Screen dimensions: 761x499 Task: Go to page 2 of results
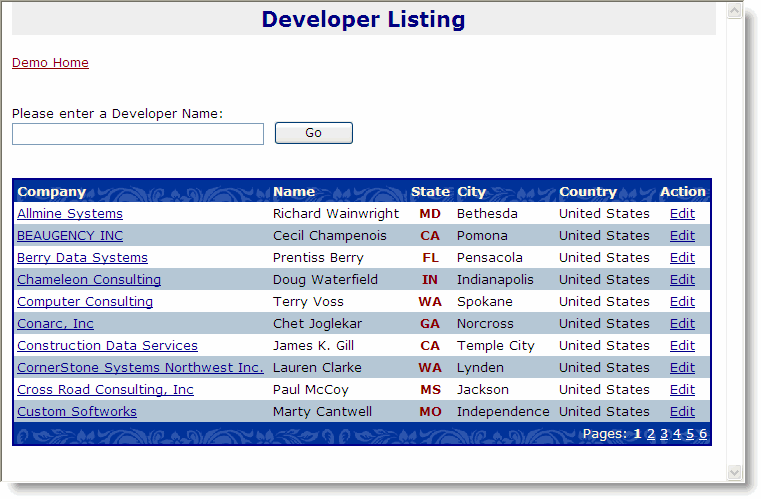point(651,434)
